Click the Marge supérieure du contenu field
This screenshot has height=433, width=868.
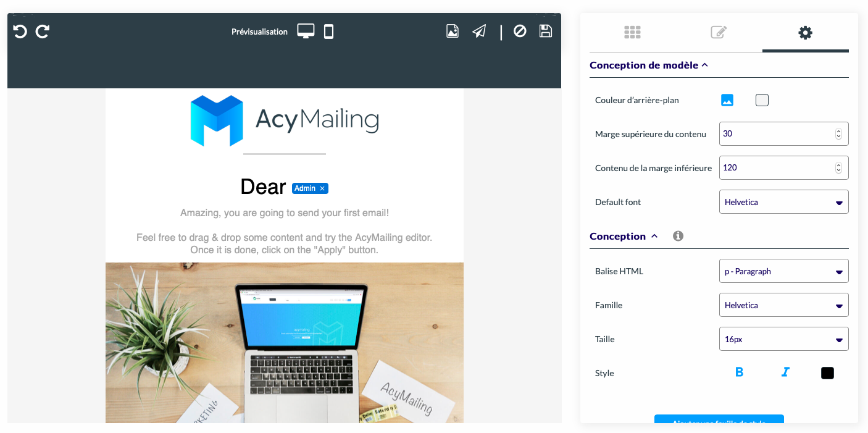coord(784,133)
